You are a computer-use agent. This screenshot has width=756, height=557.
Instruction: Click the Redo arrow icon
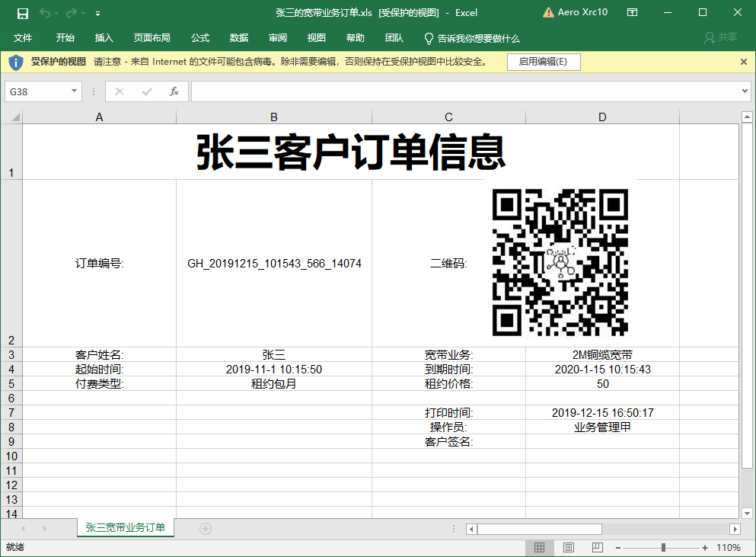pyautogui.click(x=72, y=13)
